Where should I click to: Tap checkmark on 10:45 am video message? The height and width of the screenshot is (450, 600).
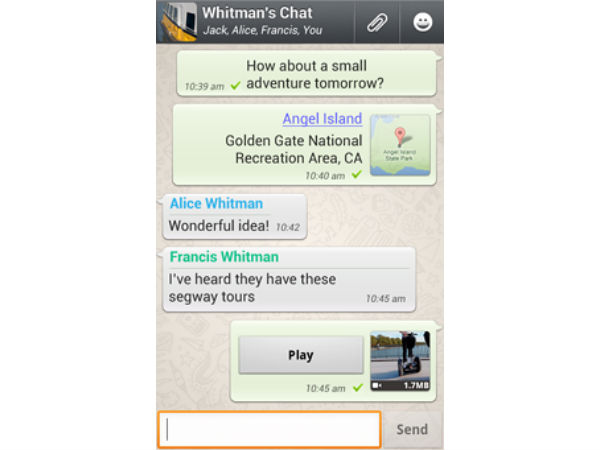click(x=358, y=388)
